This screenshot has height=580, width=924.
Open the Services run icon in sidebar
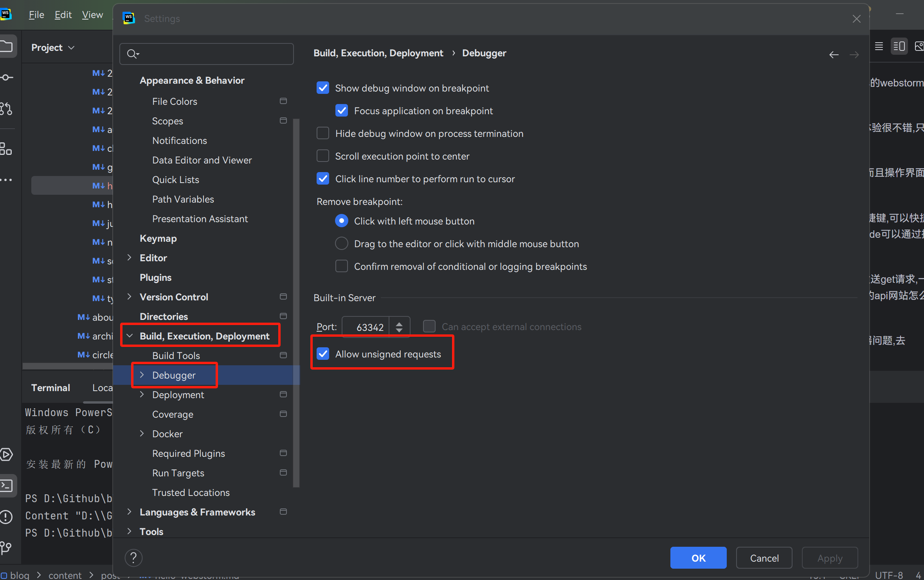(6, 454)
